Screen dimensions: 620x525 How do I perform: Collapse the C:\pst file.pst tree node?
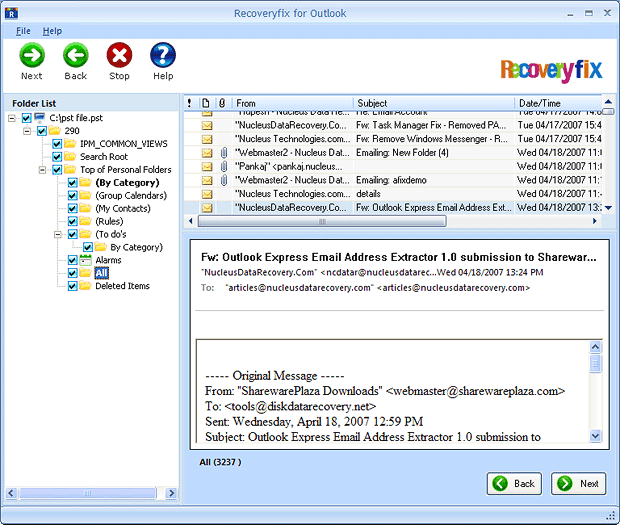click(12, 118)
